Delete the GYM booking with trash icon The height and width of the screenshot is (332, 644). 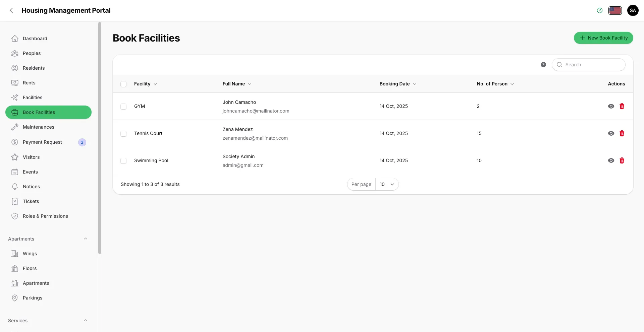[622, 106]
